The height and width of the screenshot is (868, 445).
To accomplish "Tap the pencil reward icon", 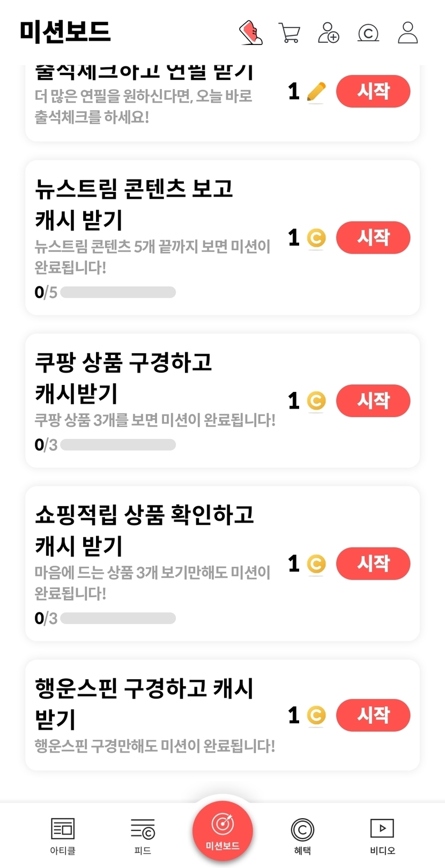I will click(x=316, y=92).
